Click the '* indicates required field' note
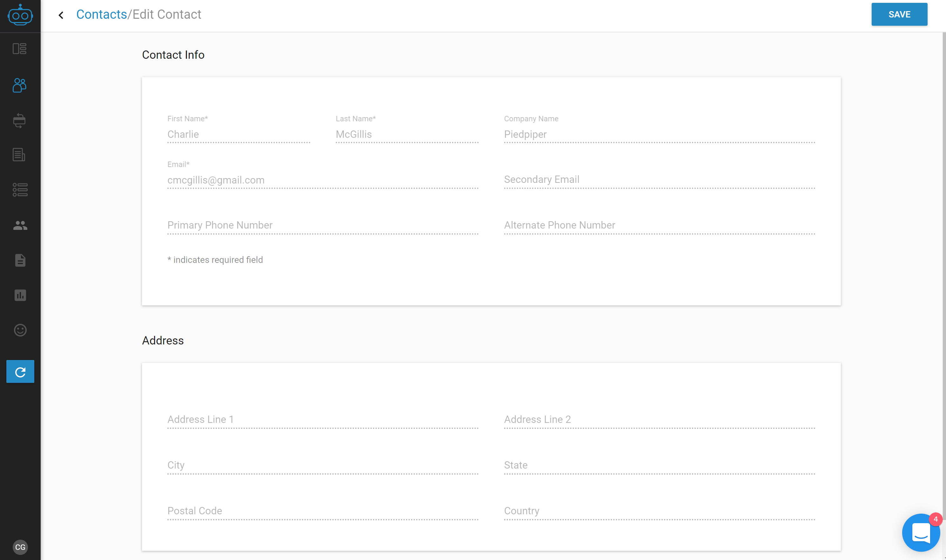Image resolution: width=946 pixels, height=560 pixels. click(x=215, y=260)
